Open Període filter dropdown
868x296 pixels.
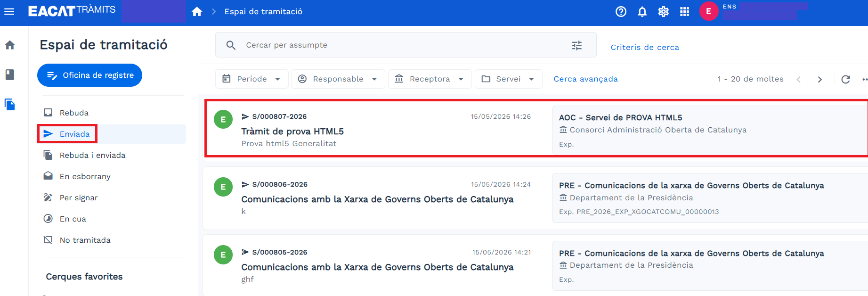[x=251, y=79]
